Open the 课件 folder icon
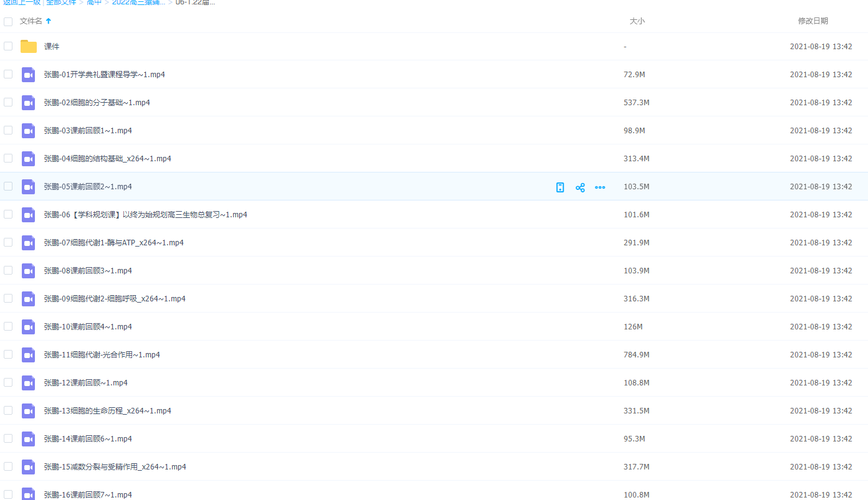Image resolution: width=868 pixels, height=500 pixels. pyautogui.click(x=29, y=47)
